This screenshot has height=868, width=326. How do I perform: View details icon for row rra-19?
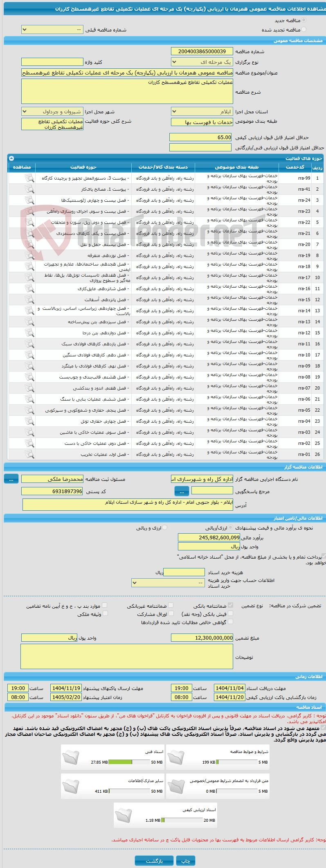[29, 255]
